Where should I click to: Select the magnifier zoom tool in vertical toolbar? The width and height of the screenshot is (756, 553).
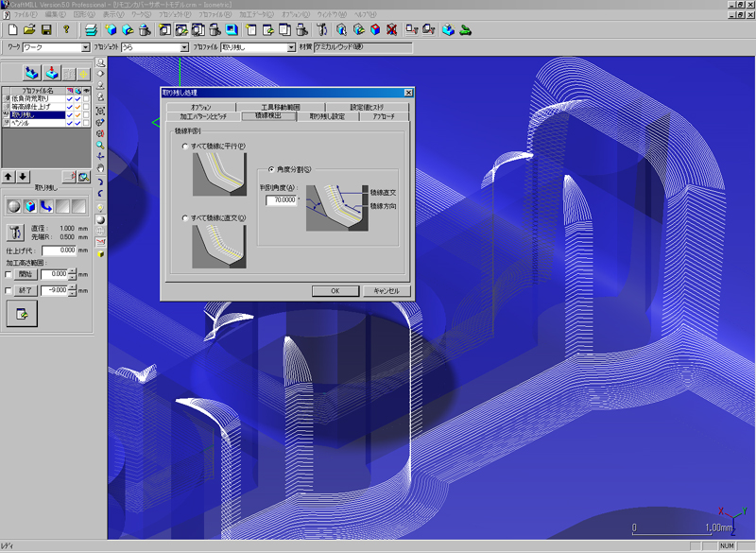100,145
